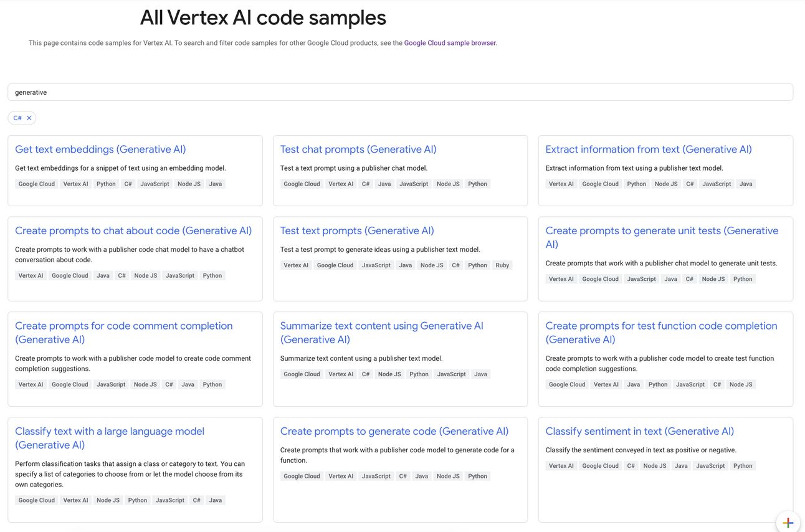Click "All Vertex AI code samples" heading

tap(263, 17)
